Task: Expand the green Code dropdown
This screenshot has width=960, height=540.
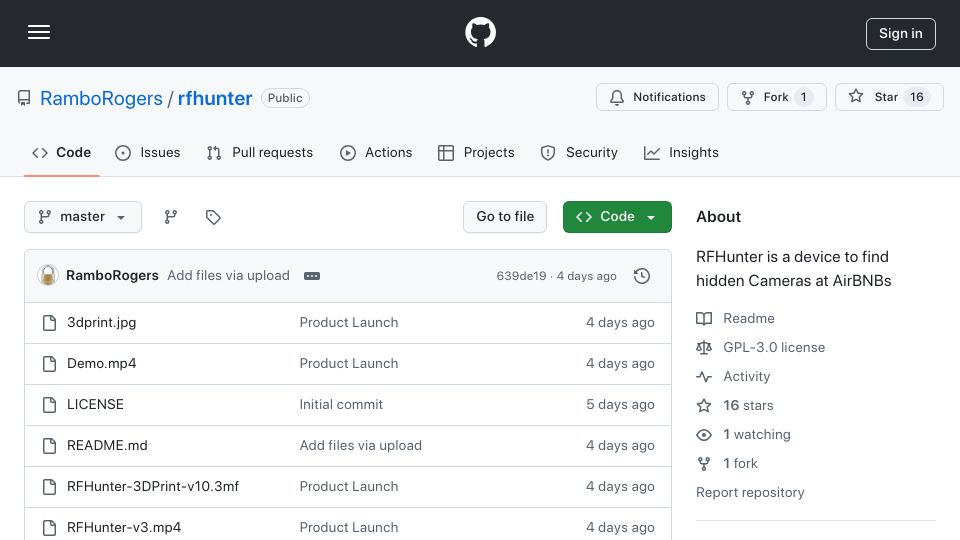Action: click(617, 217)
